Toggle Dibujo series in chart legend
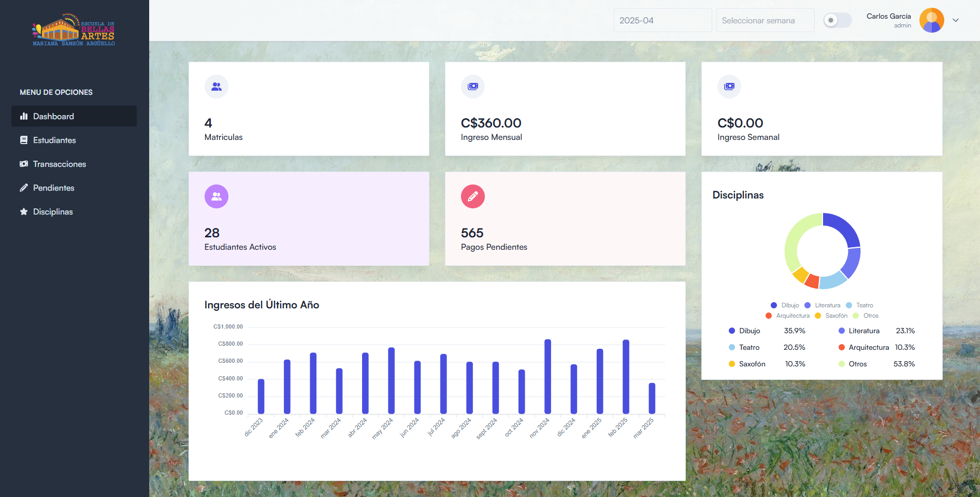980x497 pixels. coord(785,305)
